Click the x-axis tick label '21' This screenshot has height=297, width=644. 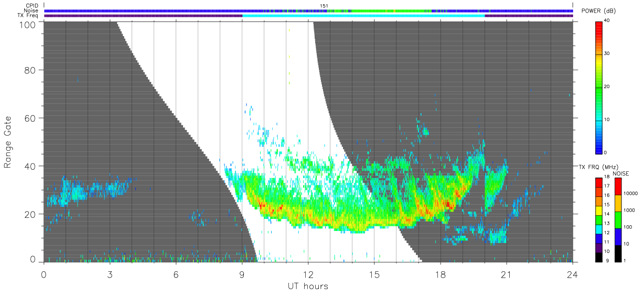click(507, 273)
